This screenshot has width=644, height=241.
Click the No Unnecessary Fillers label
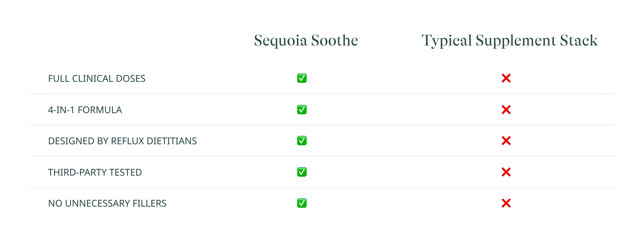pyautogui.click(x=107, y=203)
